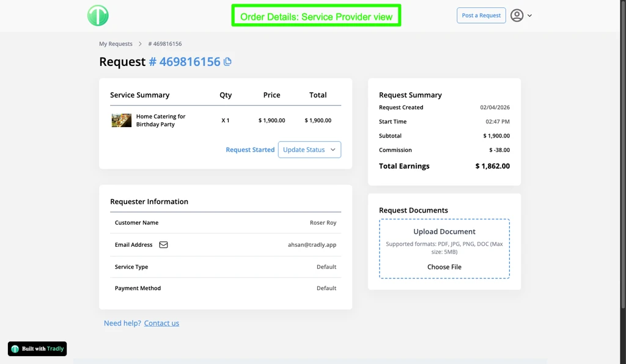
Task: Select the # 469816156 breadcrumb item
Action: click(x=165, y=44)
